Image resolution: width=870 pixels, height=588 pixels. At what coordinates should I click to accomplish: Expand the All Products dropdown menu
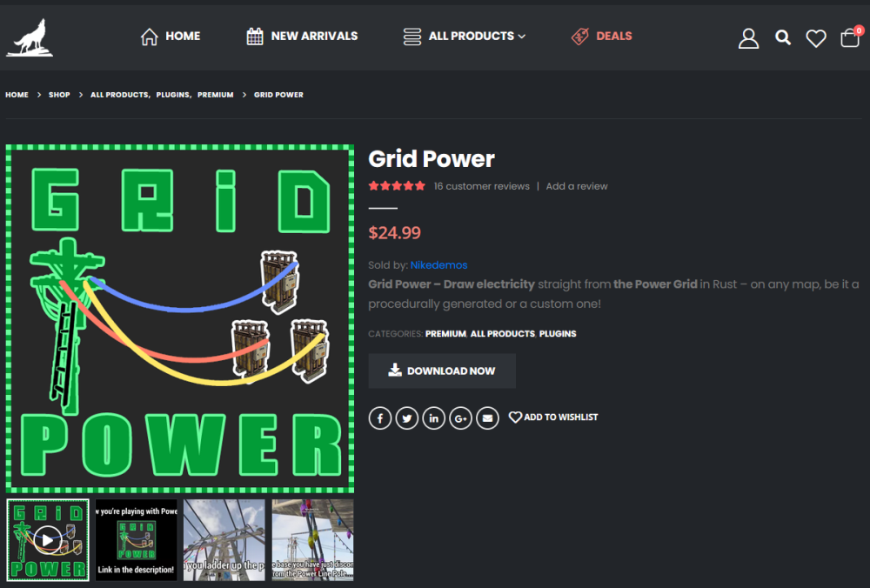(x=465, y=37)
